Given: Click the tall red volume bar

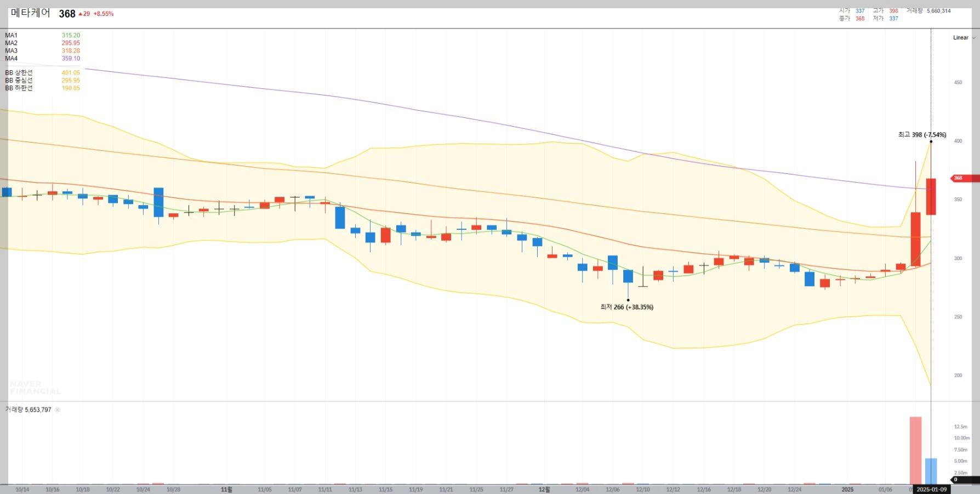Looking at the screenshot, I should click(915, 451).
